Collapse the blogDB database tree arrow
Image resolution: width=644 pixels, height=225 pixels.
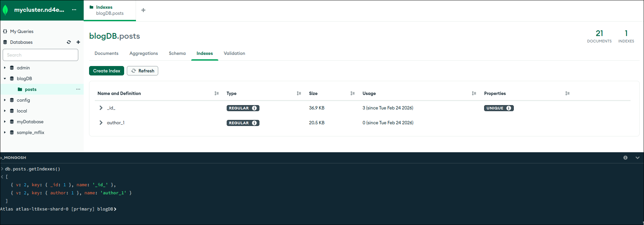pos(5,78)
